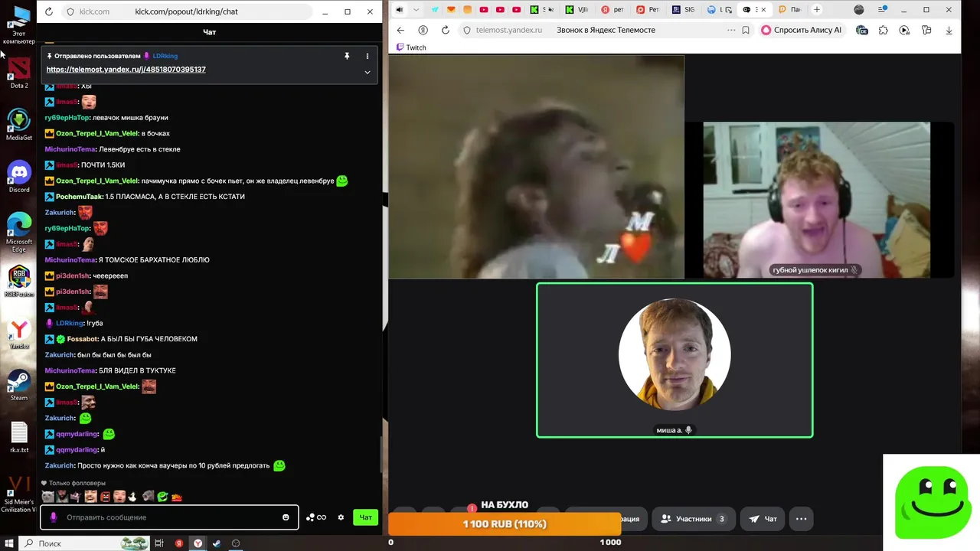Collapse the pinned message chevron
Viewport: 980px width, 551px height.
click(x=367, y=72)
